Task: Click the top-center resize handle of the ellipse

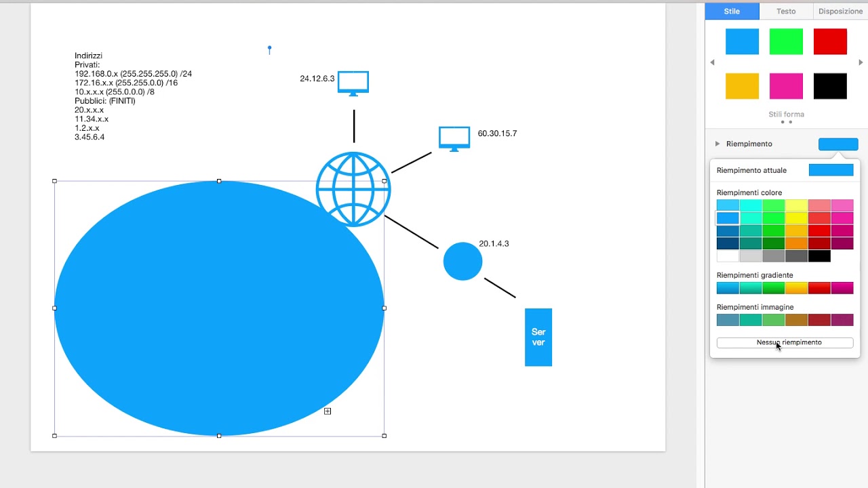Action: pyautogui.click(x=219, y=181)
